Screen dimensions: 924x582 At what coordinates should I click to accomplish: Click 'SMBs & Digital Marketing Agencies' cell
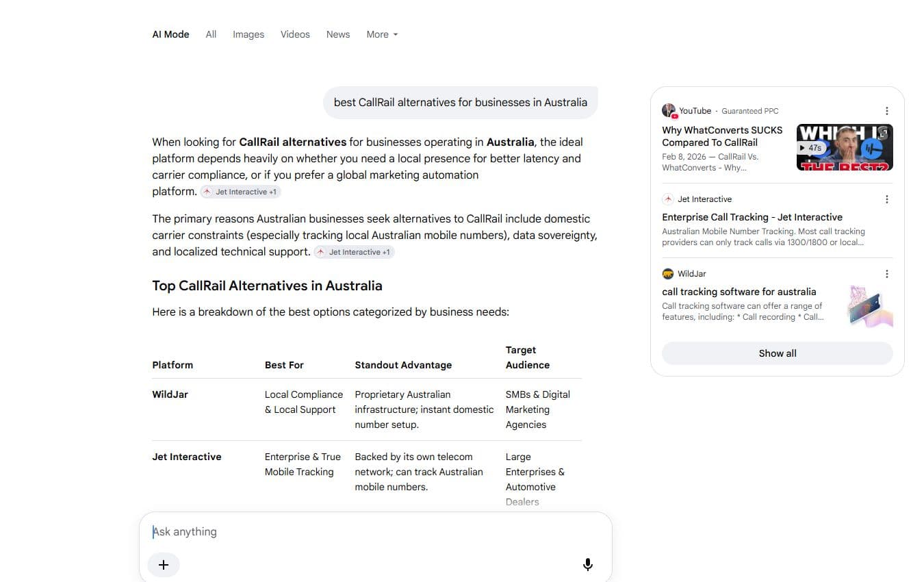(538, 409)
